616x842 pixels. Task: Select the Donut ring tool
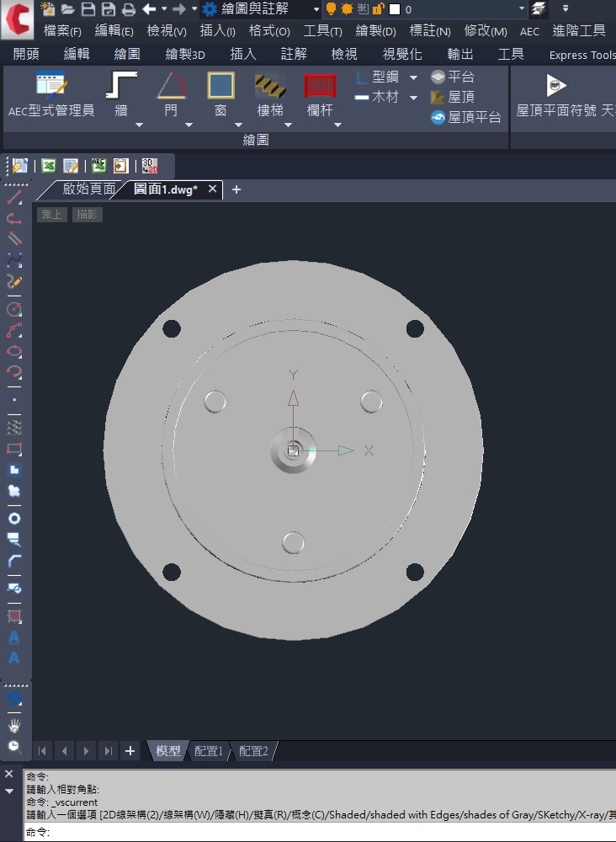(14, 518)
